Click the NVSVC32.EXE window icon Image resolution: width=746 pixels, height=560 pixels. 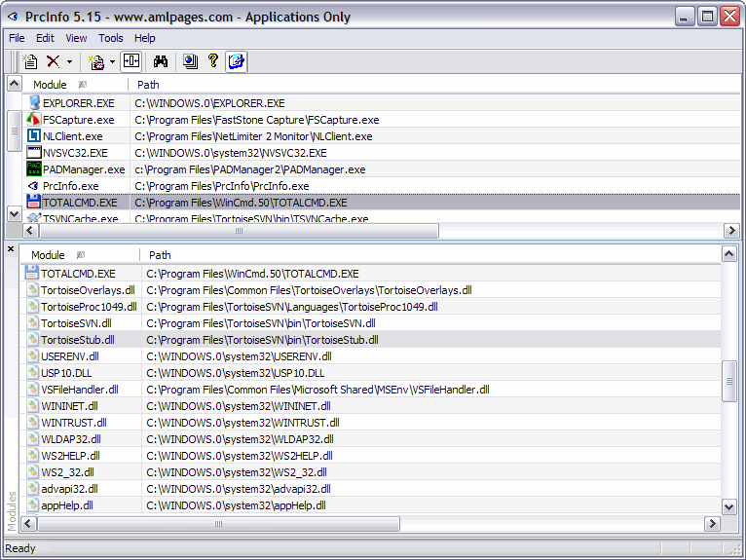click(34, 153)
